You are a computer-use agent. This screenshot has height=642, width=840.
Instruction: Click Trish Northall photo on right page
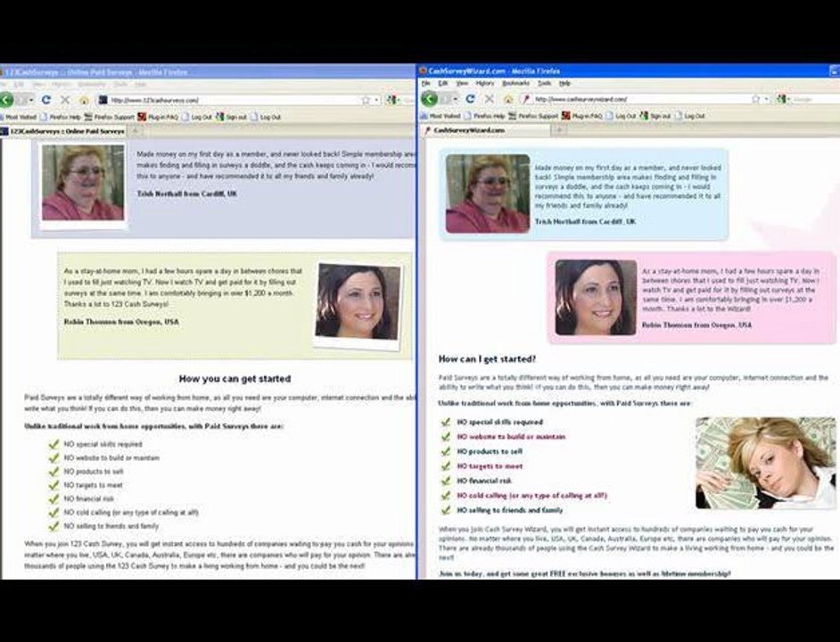(488, 193)
